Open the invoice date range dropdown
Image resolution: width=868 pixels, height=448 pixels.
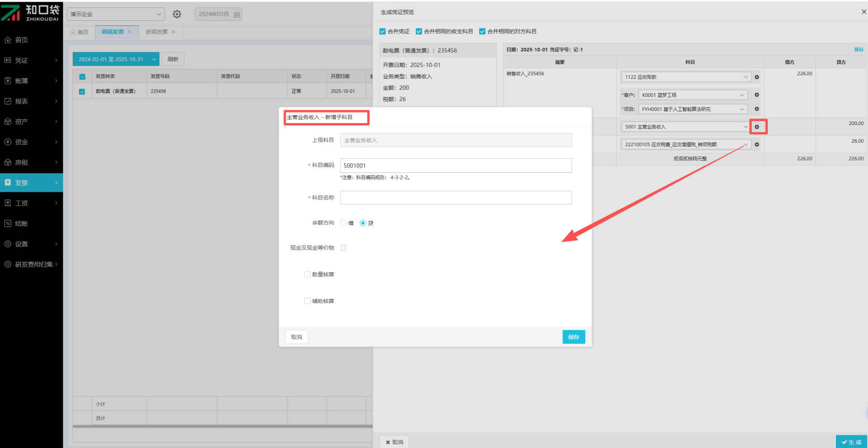coord(116,59)
